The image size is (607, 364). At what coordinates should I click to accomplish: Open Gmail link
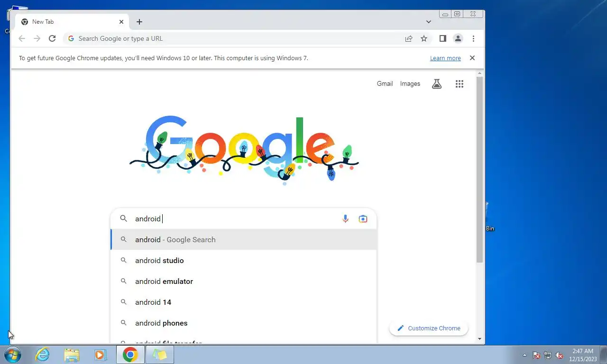[385, 83]
